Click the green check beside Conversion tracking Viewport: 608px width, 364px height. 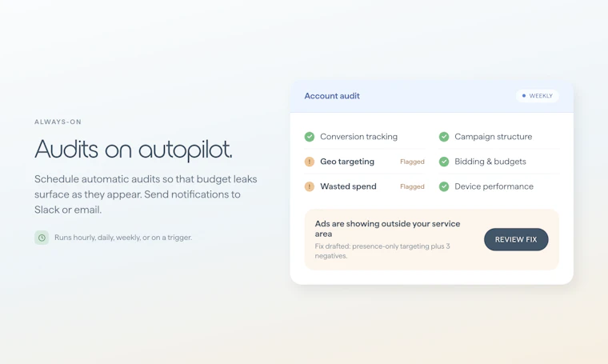point(310,137)
